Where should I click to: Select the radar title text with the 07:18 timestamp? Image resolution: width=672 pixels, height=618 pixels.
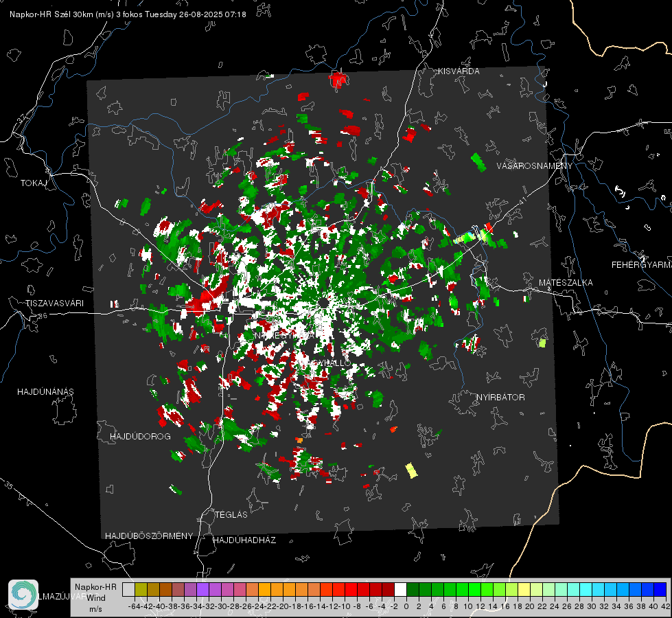click(x=128, y=14)
